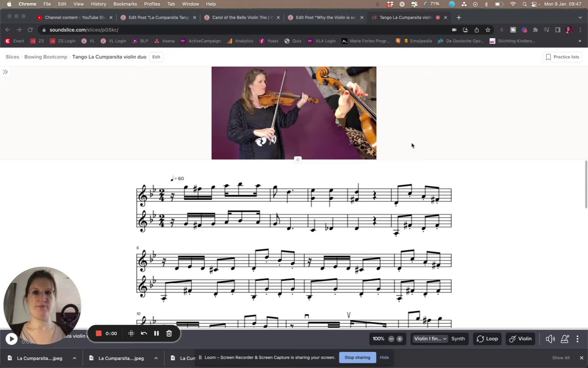Open the Yoast bookmark
Image resolution: width=588 pixels, height=368 pixels.
[x=268, y=41]
